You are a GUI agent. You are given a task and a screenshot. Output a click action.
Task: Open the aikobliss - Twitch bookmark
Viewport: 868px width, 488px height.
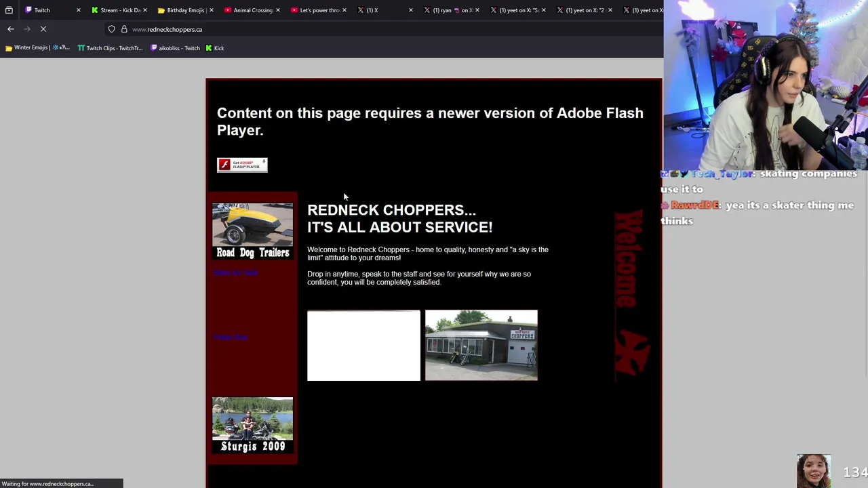click(x=175, y=48)
